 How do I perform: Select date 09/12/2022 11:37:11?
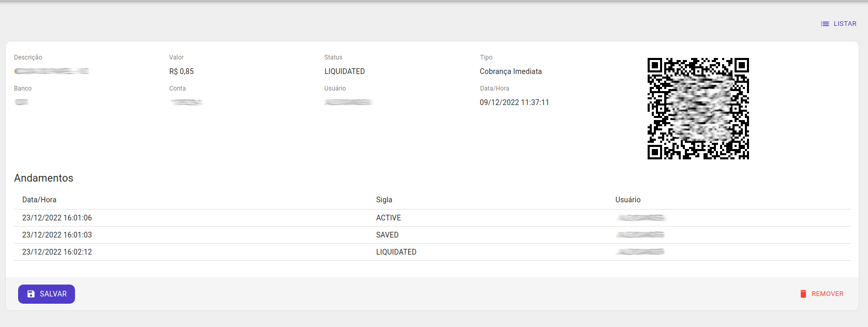tap(514, 102)
